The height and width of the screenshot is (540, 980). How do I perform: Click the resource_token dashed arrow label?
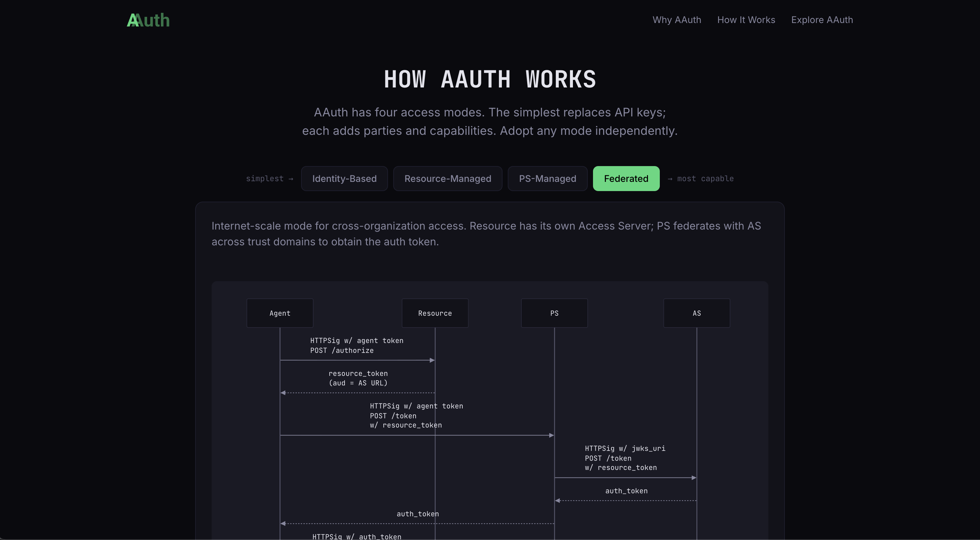(358, 379)
